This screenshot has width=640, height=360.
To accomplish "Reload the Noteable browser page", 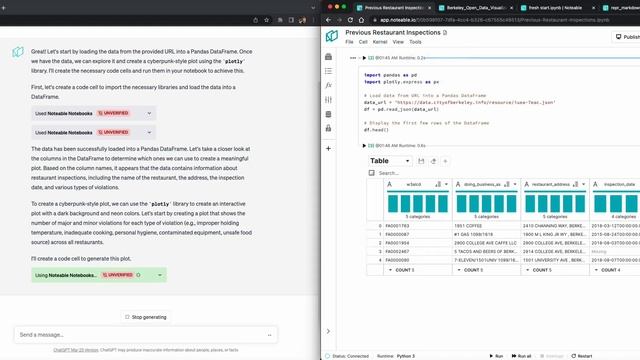I will [350, 20].
